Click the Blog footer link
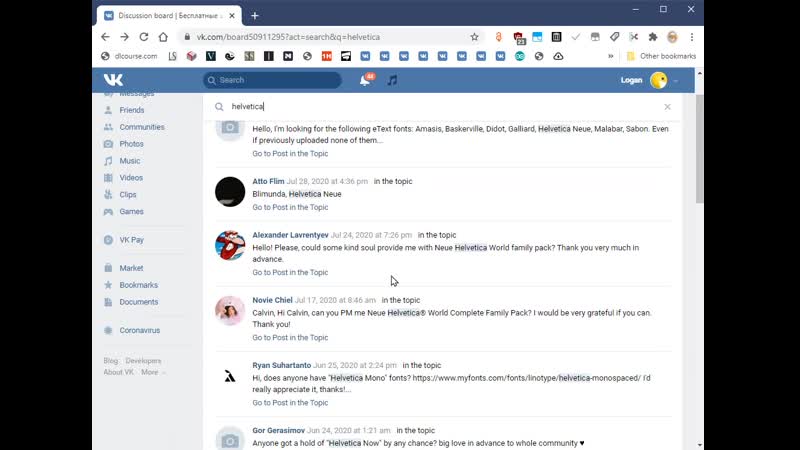 pos(111,361)
